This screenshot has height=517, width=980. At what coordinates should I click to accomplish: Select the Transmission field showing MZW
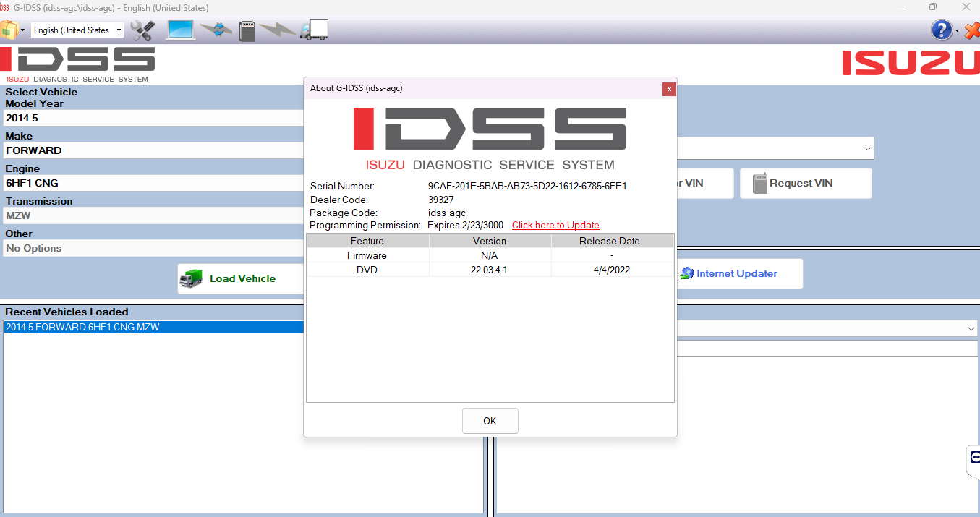pyautogui.click(x=153, y=215)
